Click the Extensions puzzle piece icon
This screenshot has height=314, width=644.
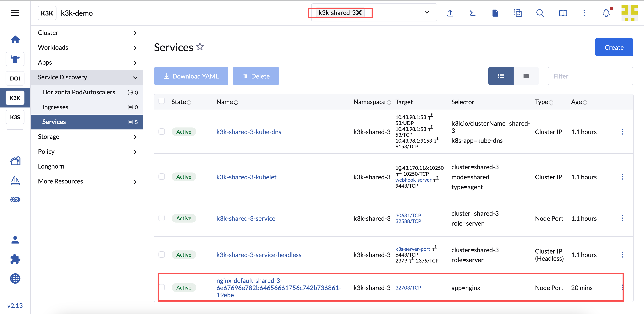(x=15, y=259)
